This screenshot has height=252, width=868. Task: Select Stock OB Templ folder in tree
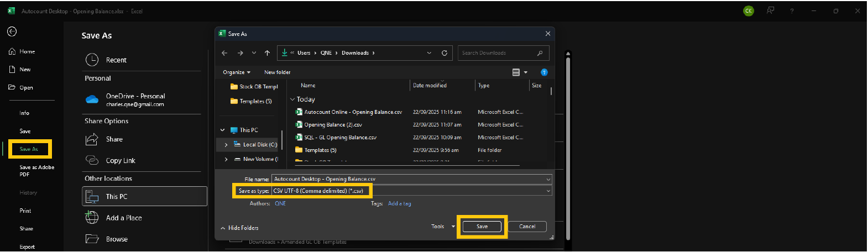[x=254, y=87]
